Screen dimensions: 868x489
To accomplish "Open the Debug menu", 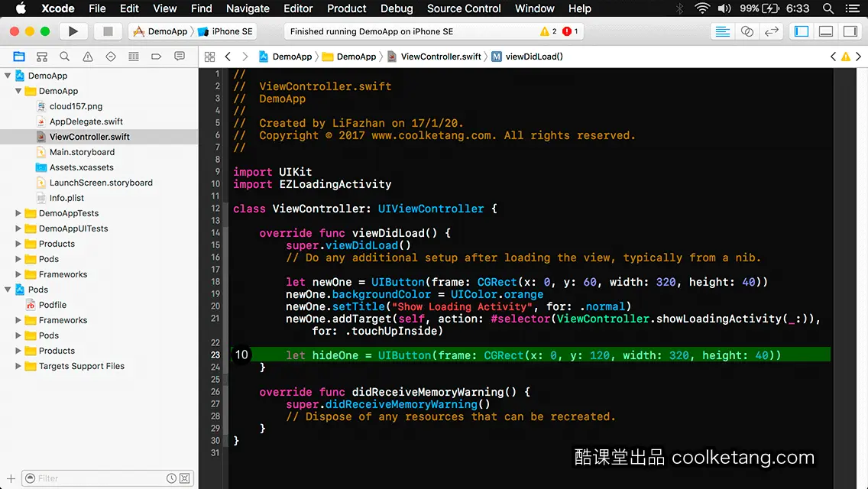I will 397,8.
